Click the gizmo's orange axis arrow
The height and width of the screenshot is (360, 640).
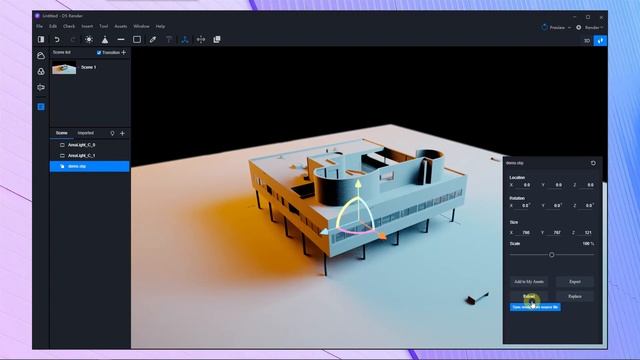click(382, 236)
